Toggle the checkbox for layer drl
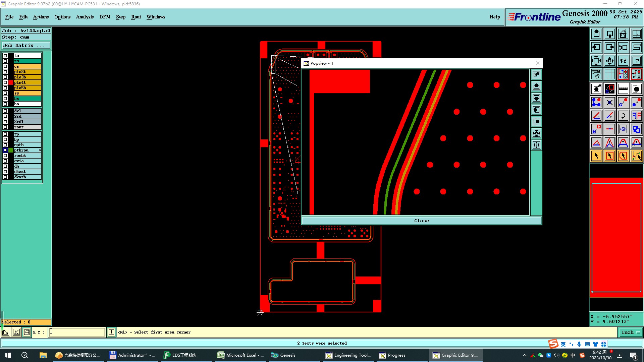644x362 pixels. (x=5, y=111)
